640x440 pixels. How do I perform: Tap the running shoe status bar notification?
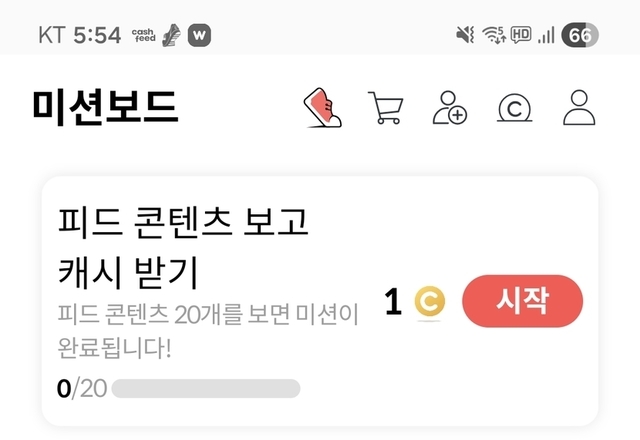(171, 34)
